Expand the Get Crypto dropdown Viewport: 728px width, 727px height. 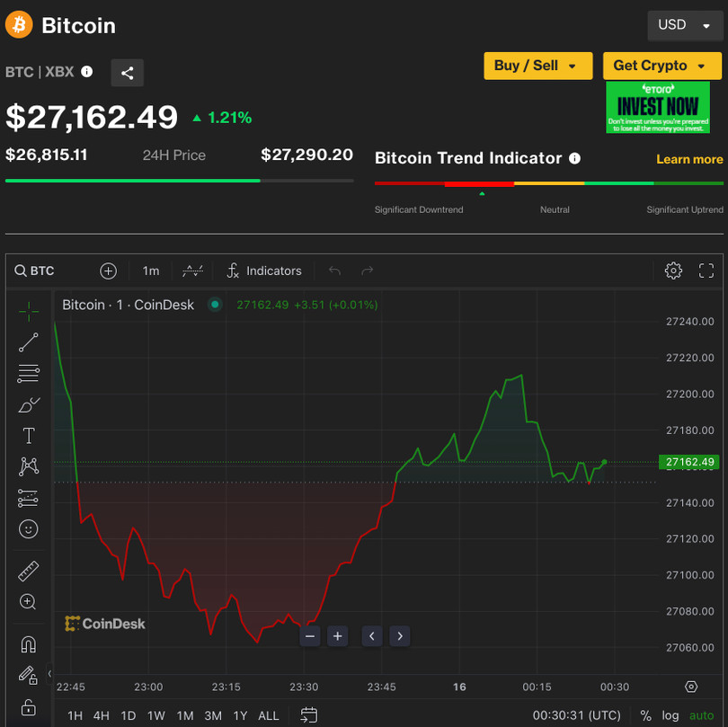pos(661,66)
